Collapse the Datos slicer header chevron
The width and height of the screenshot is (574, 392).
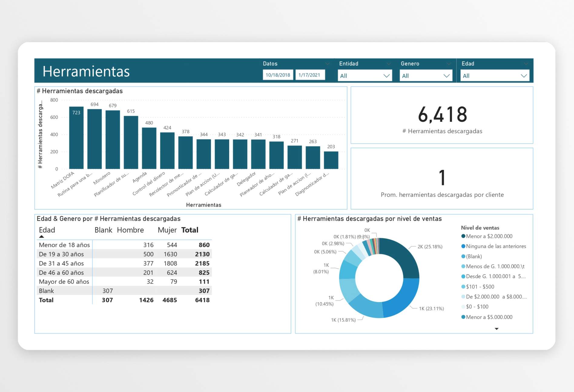pos(328,64)
